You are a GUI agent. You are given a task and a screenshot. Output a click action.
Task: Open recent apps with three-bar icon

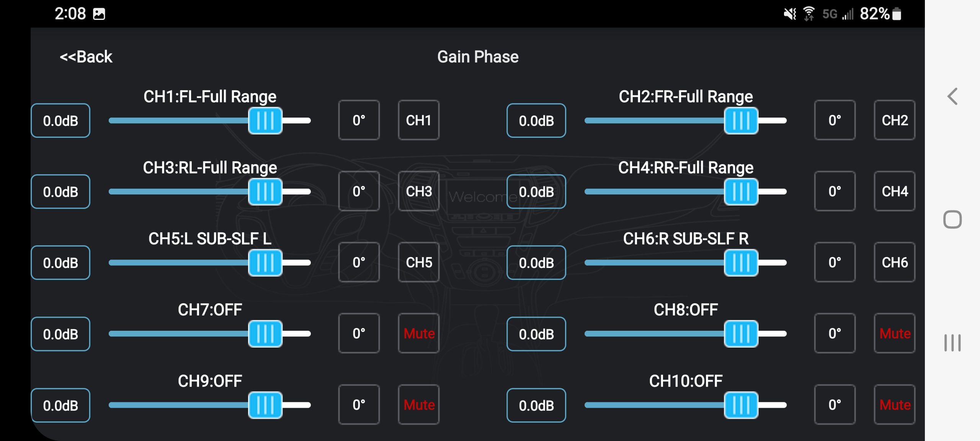coord(952,343)
